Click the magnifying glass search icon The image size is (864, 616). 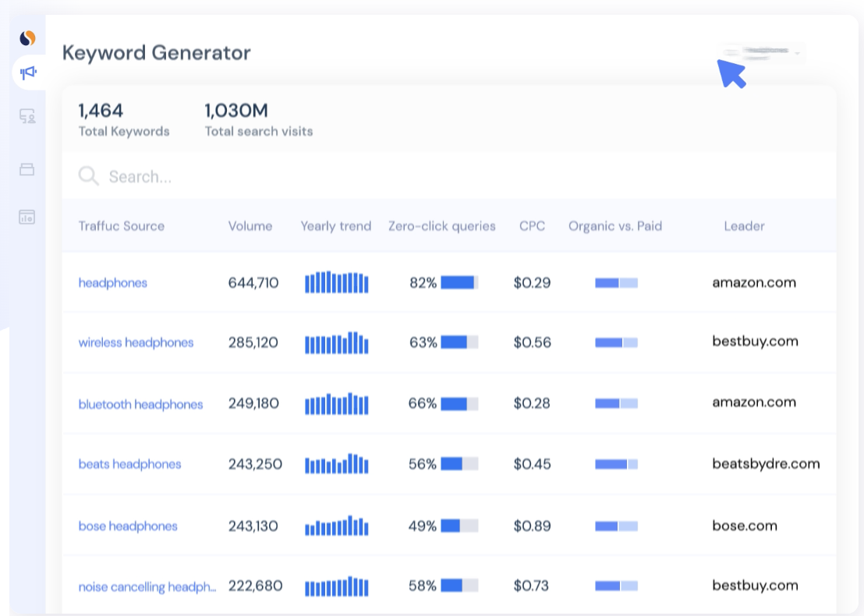pos(88,176)
